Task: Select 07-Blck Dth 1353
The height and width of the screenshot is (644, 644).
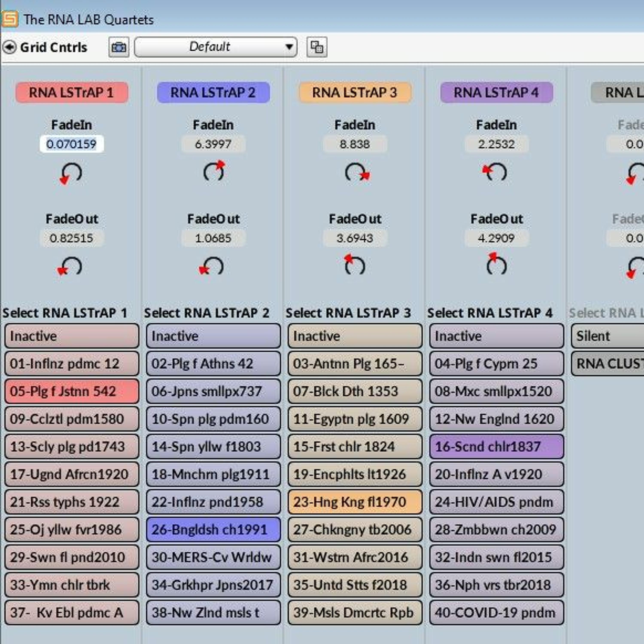Action: pyautogui.click(x=355, y=391)
